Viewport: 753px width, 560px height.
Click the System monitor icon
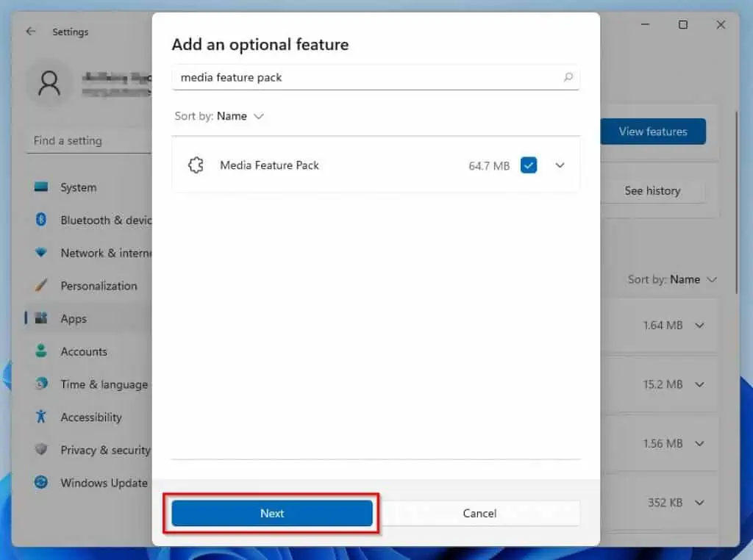[x=41, y=187]
